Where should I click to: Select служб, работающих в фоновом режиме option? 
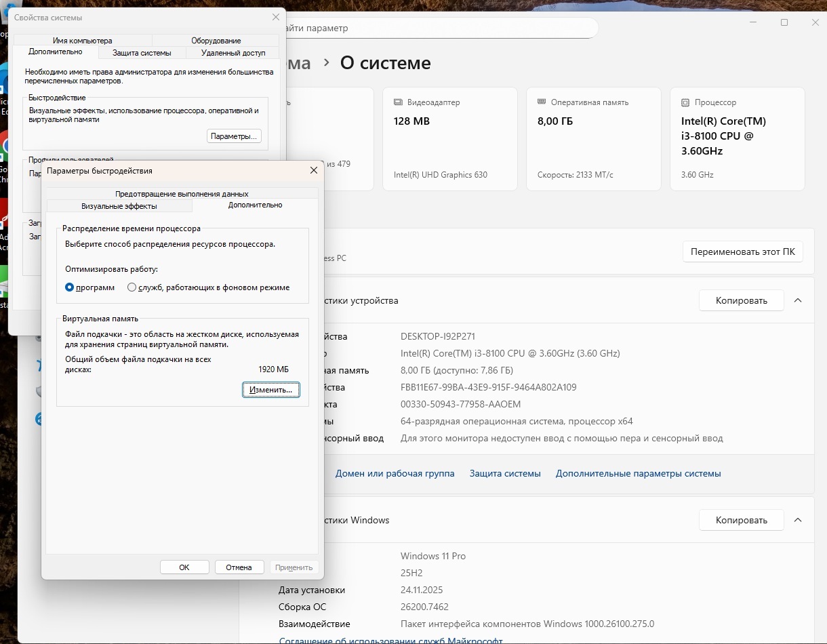click(x=132, y=287)
